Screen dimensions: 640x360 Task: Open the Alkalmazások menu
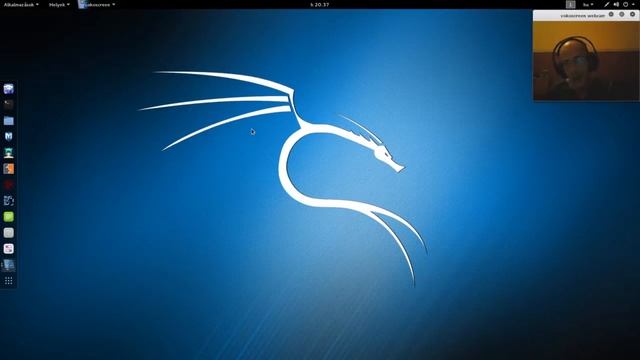pyautogui.click(x=21, y=4)
